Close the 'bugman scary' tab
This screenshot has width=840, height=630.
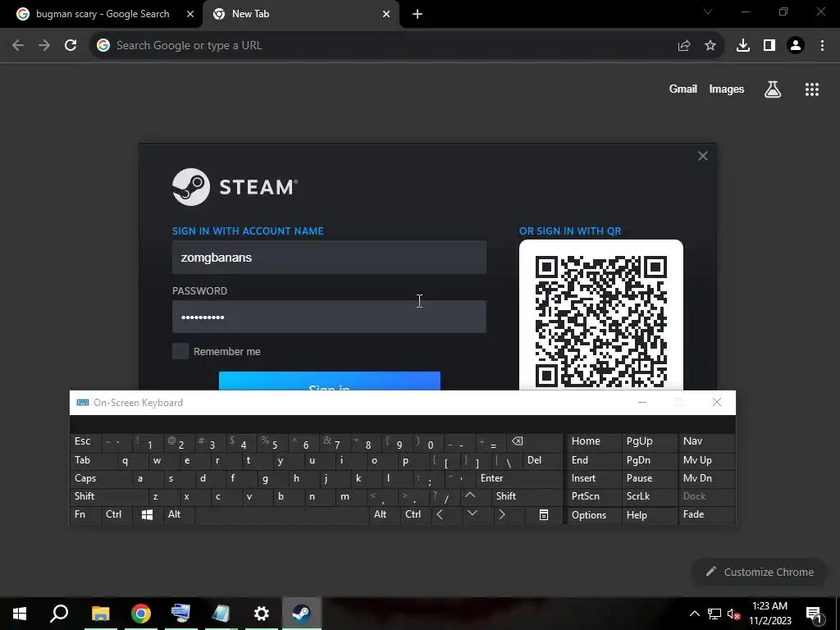point(190,15)
